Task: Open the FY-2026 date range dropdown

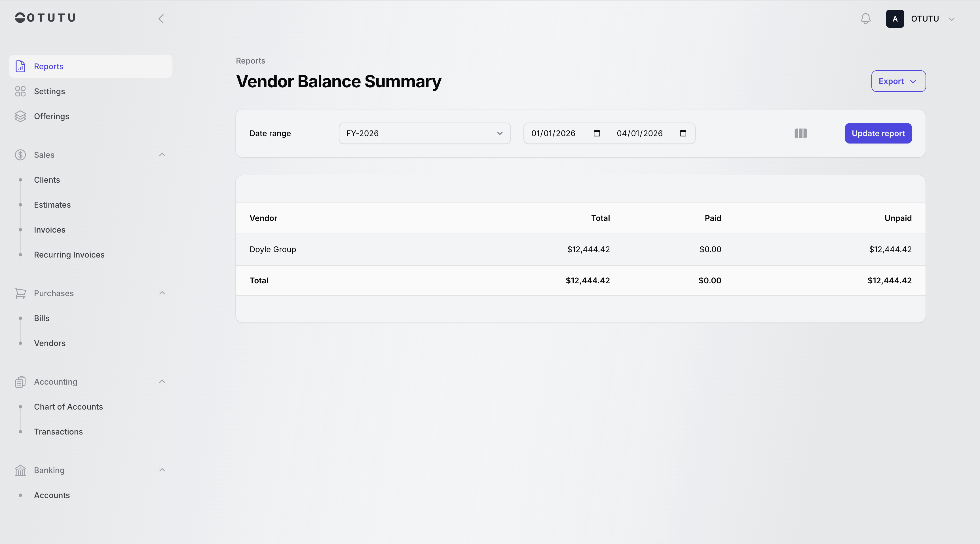Action: (x=424, y=133)
